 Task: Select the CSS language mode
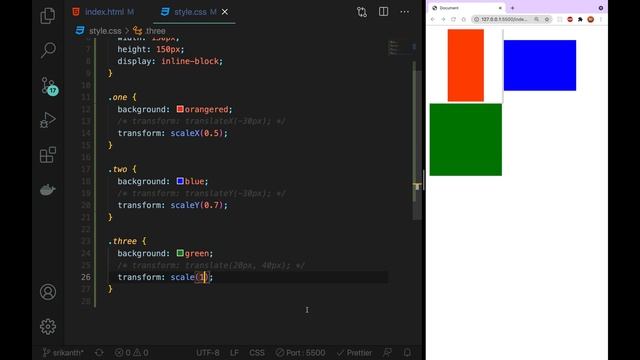coord(257,353)
